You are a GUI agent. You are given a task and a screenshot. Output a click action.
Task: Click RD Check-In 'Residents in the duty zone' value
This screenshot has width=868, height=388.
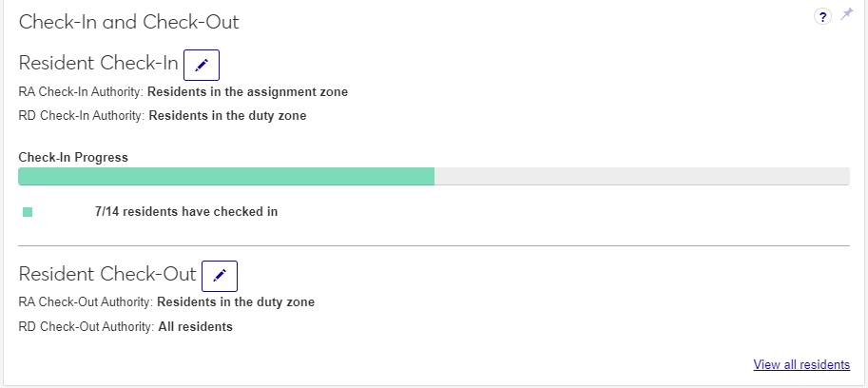227,116
